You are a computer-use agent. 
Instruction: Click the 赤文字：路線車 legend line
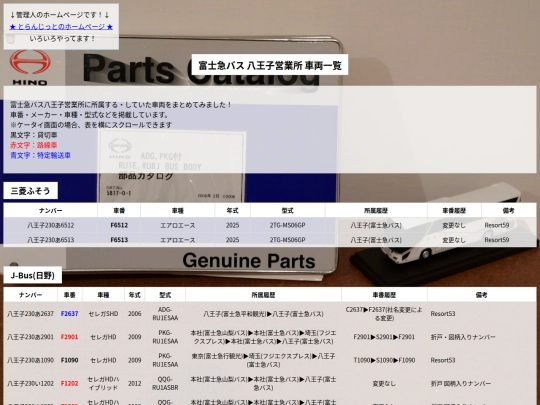tap(33, 145)
